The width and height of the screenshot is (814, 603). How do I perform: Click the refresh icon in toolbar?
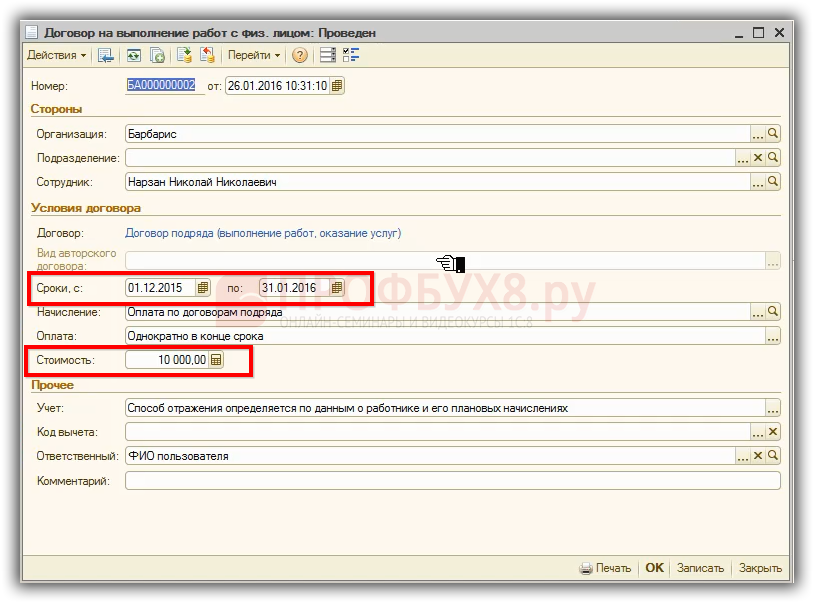133,55
